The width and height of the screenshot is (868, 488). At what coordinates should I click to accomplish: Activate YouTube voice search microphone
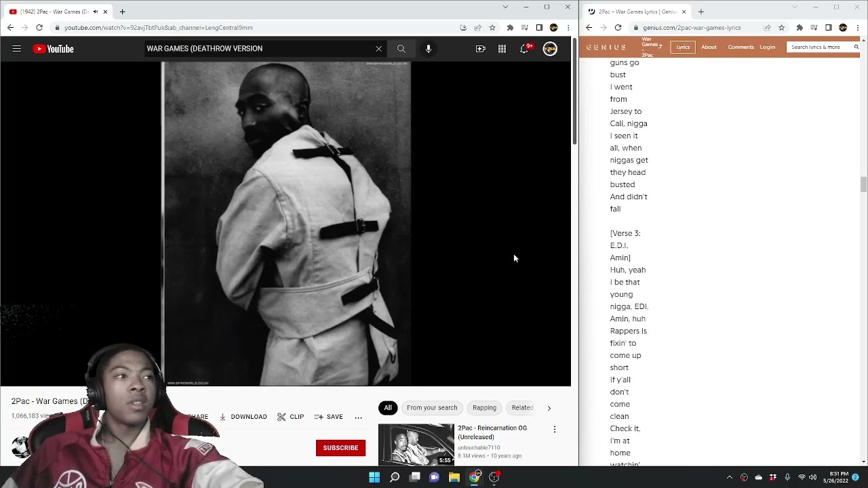pyautogui.click(x=429, y=49)
